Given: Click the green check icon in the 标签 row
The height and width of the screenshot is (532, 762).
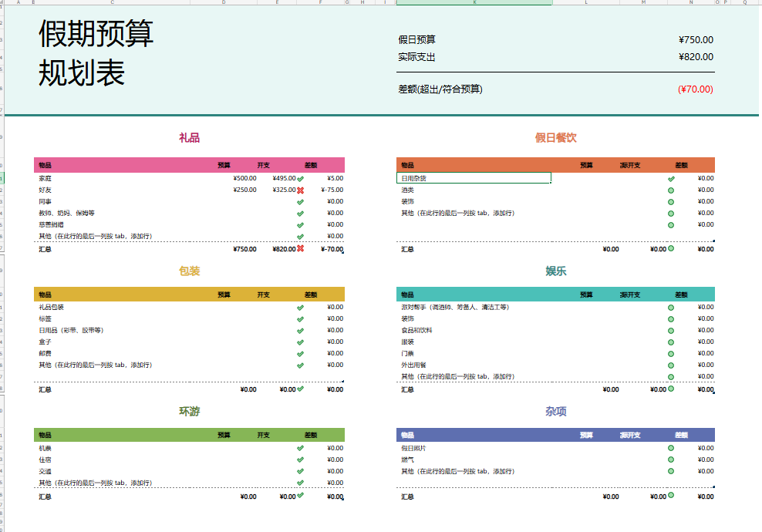Looking at the screenshot, I should (x=300, y=319).
